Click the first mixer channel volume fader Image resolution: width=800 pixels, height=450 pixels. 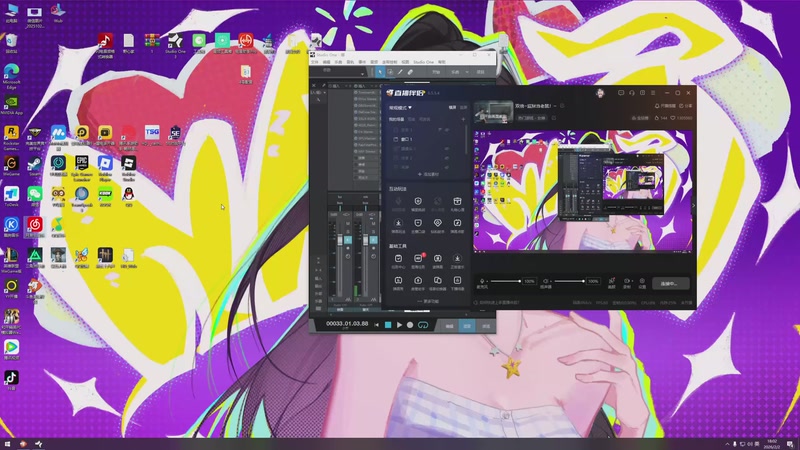[x=340, y=240]
